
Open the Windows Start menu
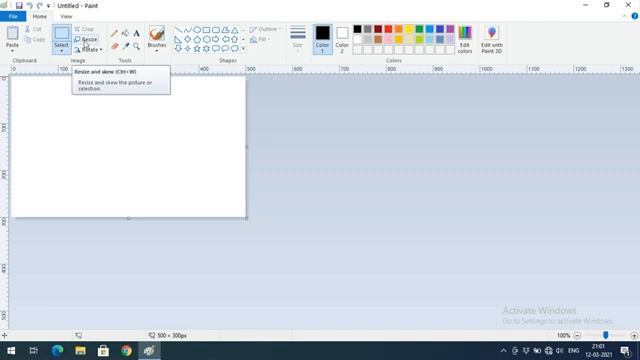(11, 351)
